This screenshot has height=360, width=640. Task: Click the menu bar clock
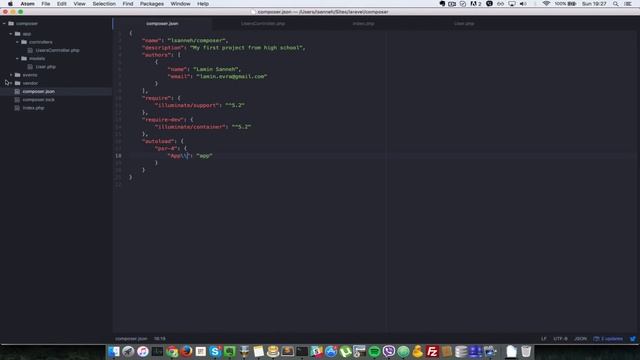pyautogui.click(x=594, y=4)
